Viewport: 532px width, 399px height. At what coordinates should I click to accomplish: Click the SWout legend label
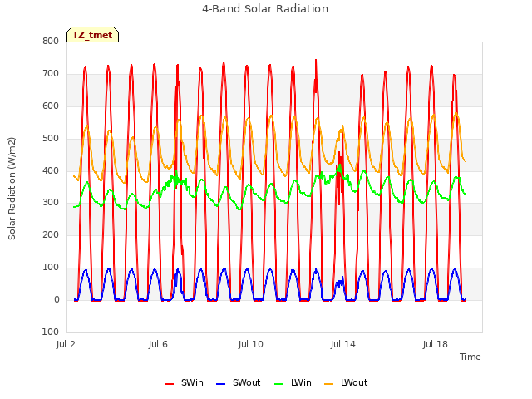[x=246, y=382]
